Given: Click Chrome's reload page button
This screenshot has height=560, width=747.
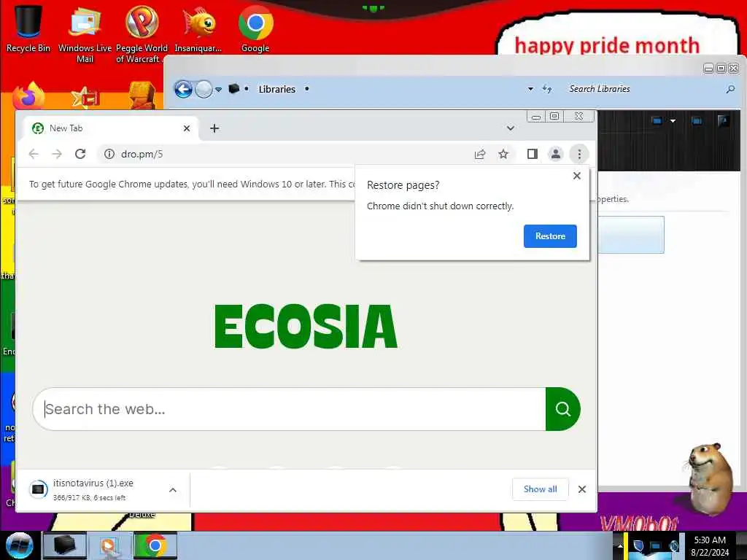Looking at the screenshot, I should [80, 154].
